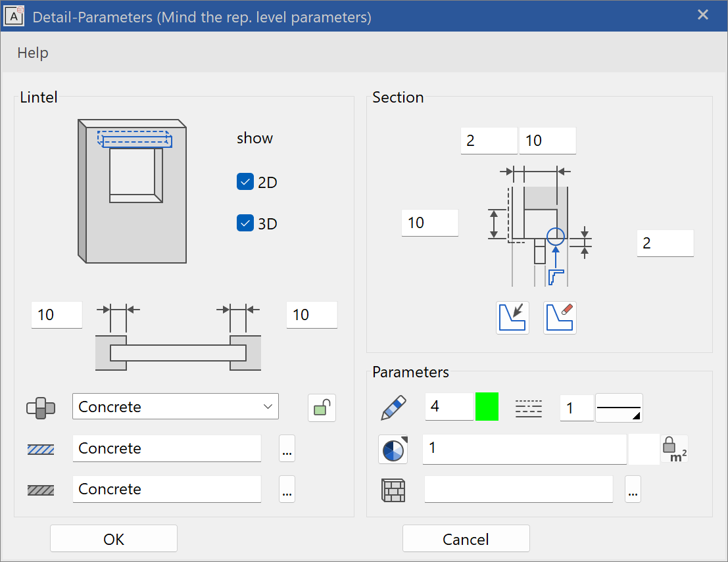The width and height of the screenshot is (728, 562).
Task: Edit the section top width field showing 10
Action: 548,141
